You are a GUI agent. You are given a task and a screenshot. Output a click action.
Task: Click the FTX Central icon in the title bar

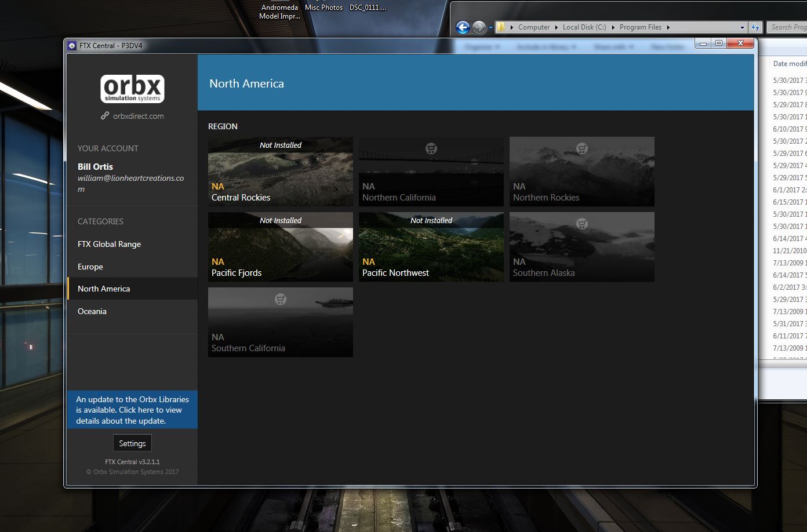[x=71, y=45]
